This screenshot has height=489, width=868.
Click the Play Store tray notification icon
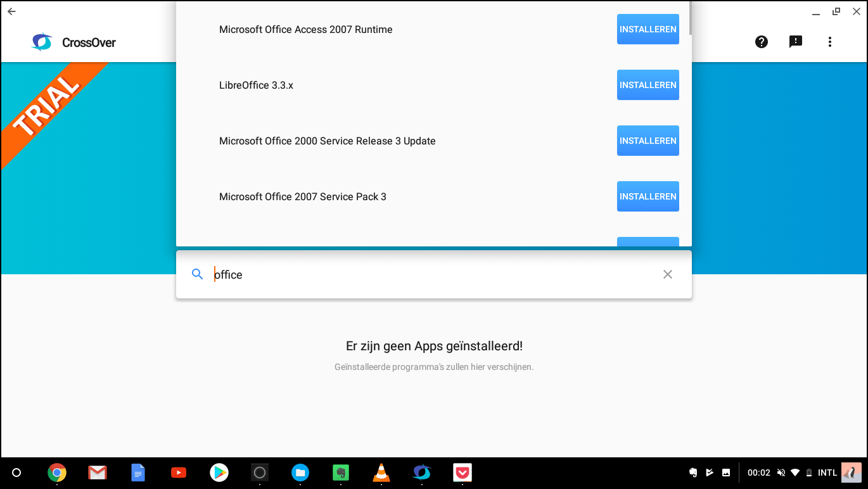point(710,473)
